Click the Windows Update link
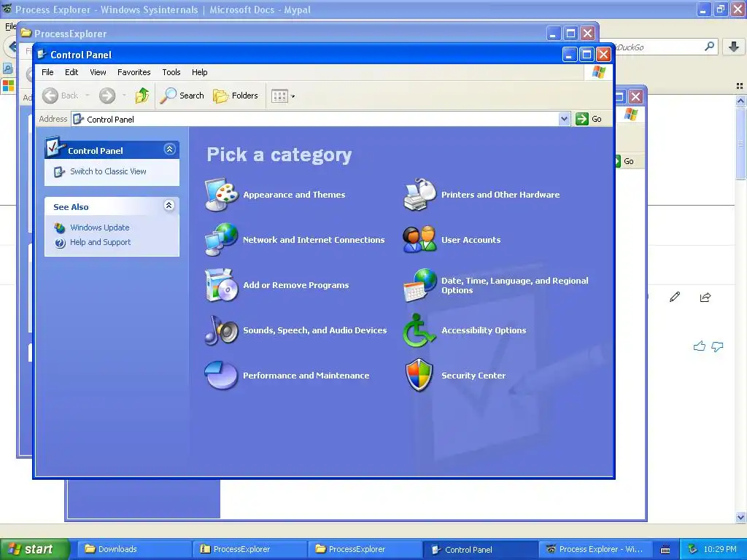This screenshot has height=560, width=747. (99, 227)
